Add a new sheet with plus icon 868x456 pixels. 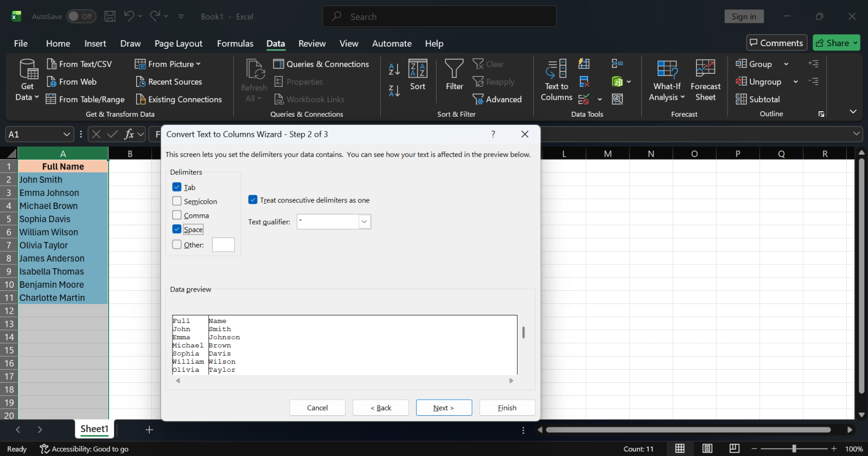[149, 429]
